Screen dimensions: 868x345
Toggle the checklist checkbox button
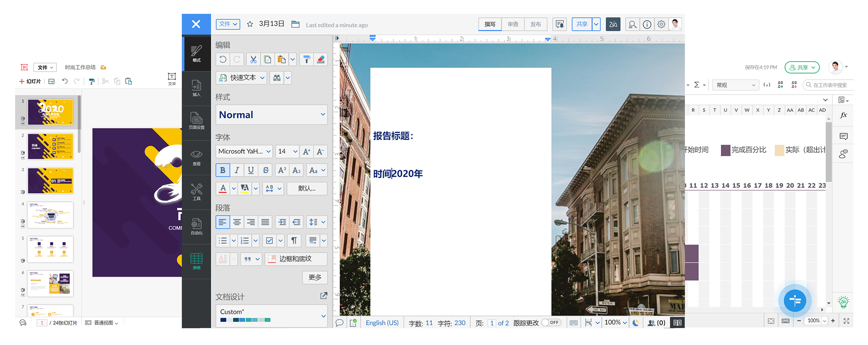(x=269, y=240)
